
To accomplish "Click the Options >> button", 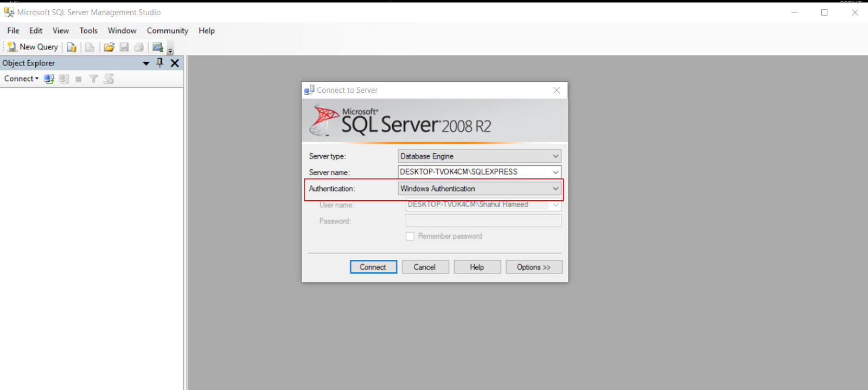I will coord(534,267).
